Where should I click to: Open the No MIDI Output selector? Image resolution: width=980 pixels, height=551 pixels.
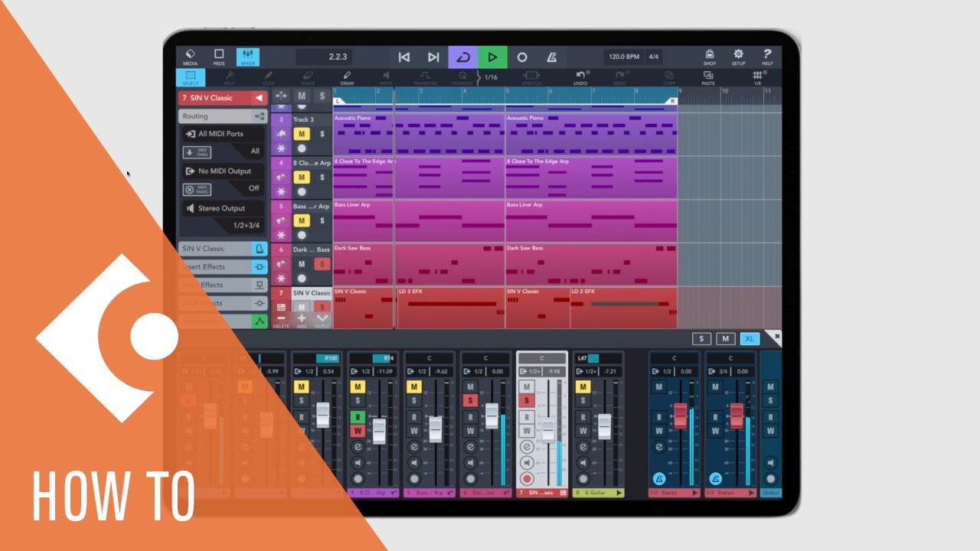point(222,171)
